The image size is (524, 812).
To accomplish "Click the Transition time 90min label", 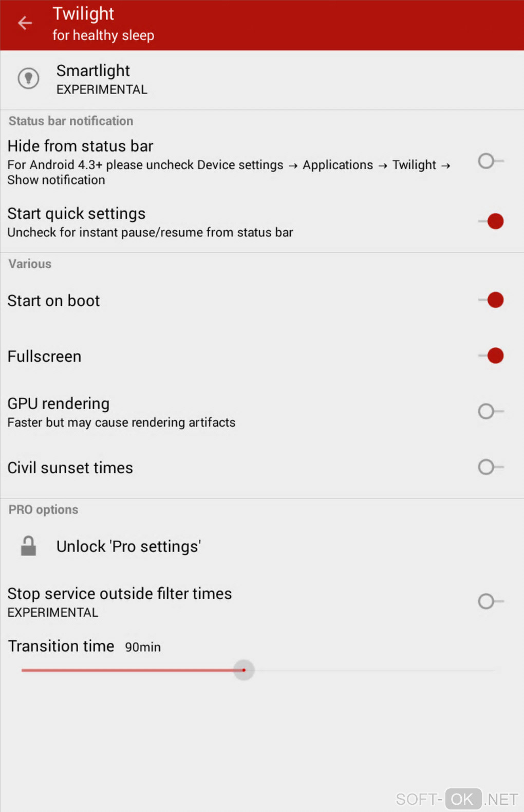I will (84, 646).
